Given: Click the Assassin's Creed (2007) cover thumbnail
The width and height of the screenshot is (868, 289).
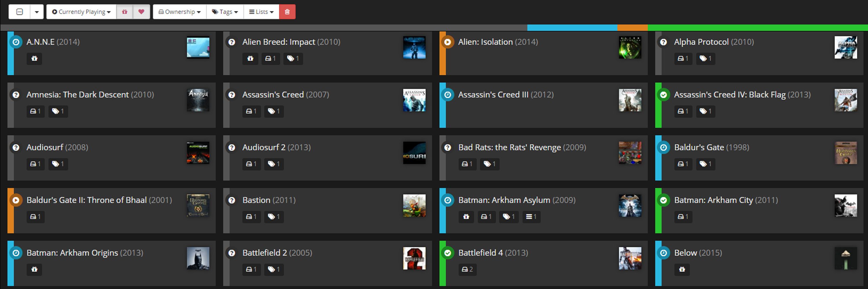Looking at the screenshot, I should pyautogui.click(x=414, y=100).
